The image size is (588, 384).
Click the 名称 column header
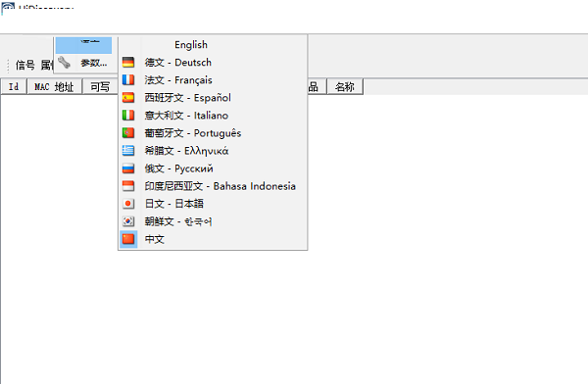pos(345,86)
